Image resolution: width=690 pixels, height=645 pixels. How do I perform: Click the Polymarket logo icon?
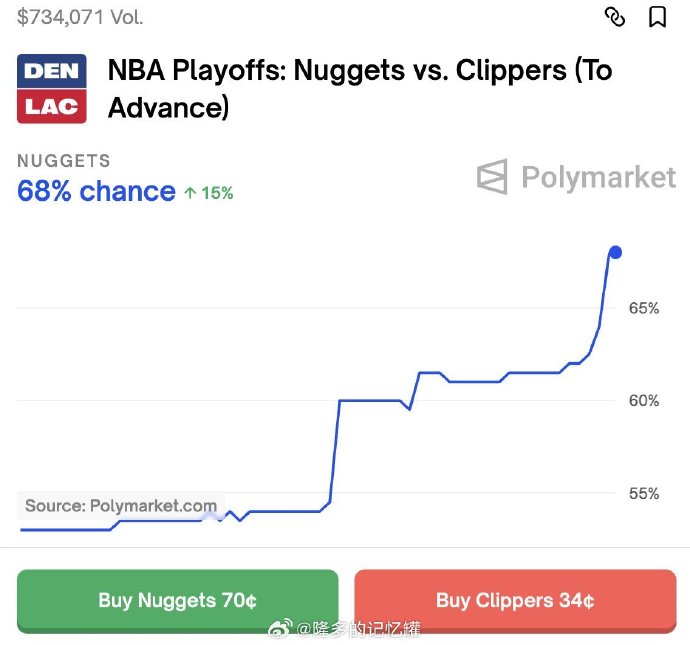pyautogui.click(x=492, y=177)
